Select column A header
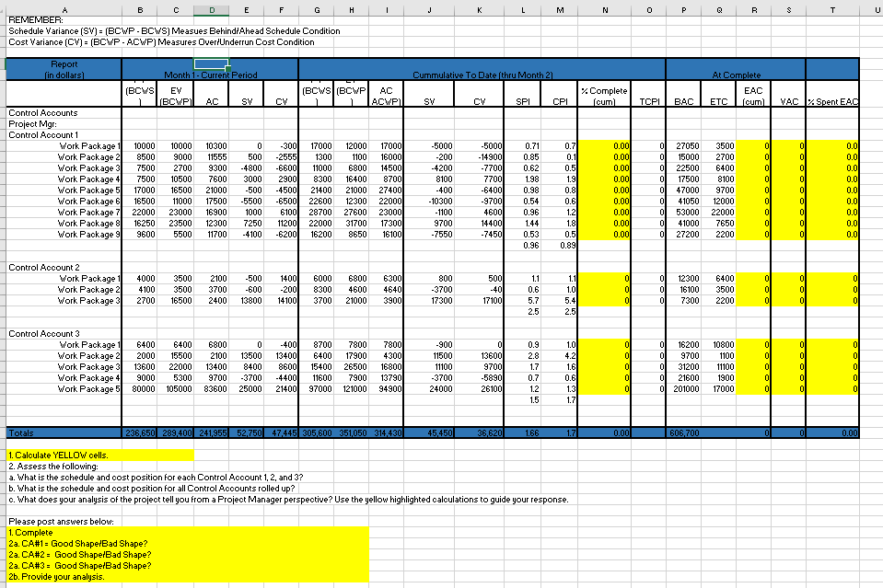Viewport: 883px width, 588px height. [x=64, y=9]
